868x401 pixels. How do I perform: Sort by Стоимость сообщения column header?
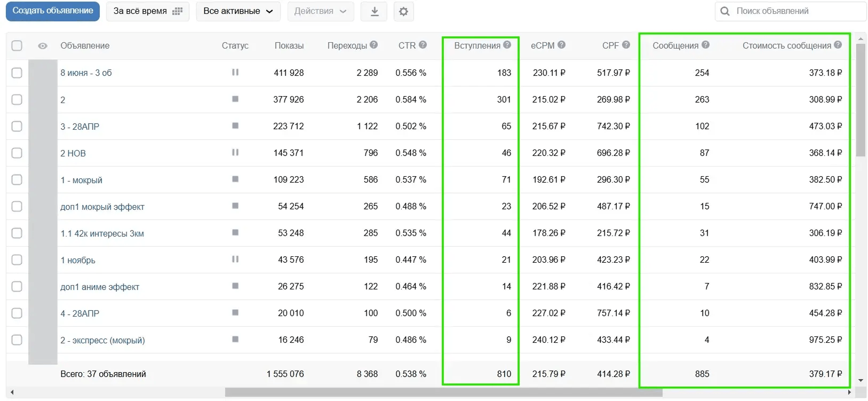coord(787,45)
